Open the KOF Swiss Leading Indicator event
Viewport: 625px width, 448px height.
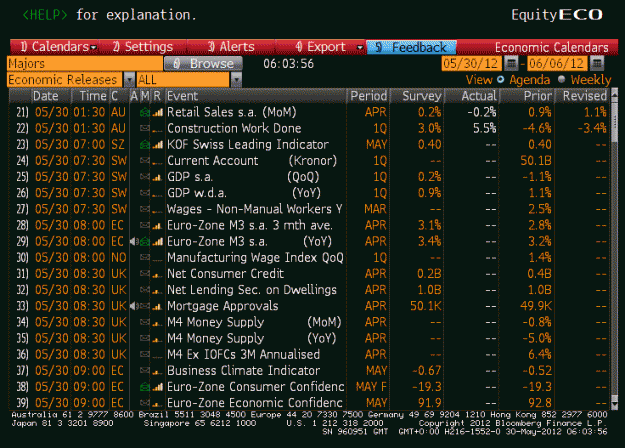[x=248, y=144]
